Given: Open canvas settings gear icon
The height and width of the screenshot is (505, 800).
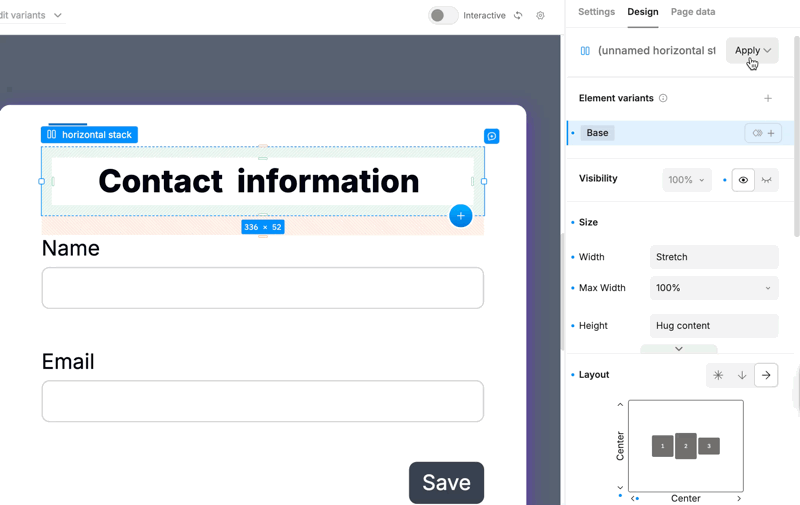Looking at the screenshot, I should [541, 16].
